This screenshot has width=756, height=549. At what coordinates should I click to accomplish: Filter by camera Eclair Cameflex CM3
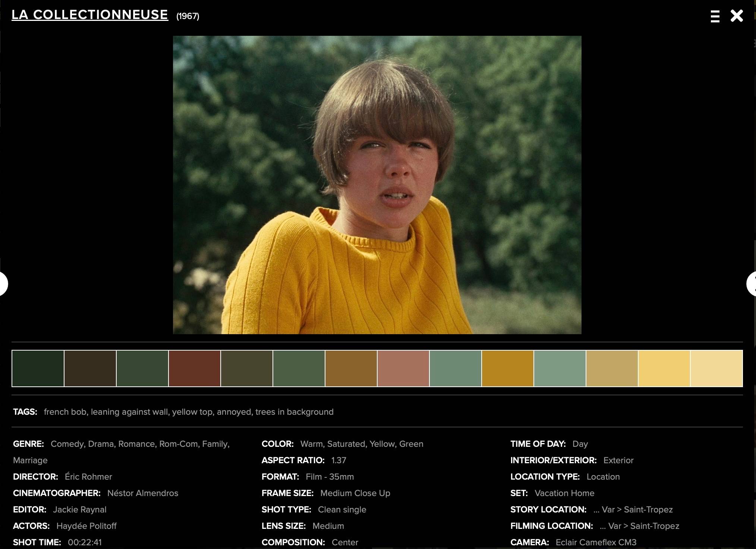coord(596,542)
